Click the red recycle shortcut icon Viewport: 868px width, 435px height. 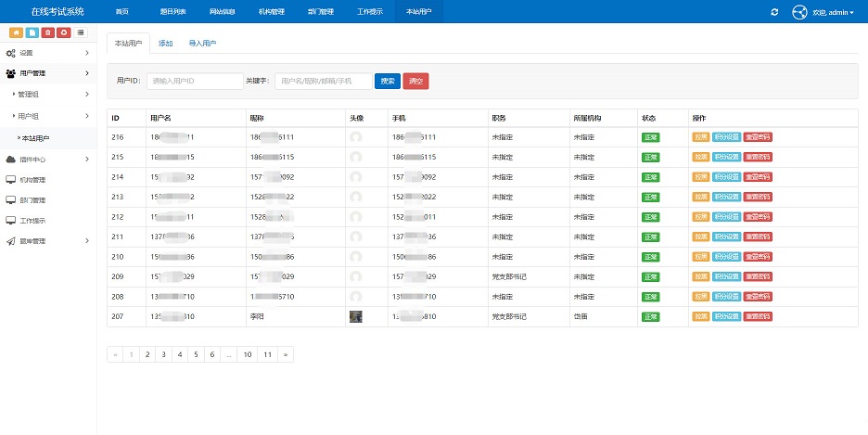point(64,32)
